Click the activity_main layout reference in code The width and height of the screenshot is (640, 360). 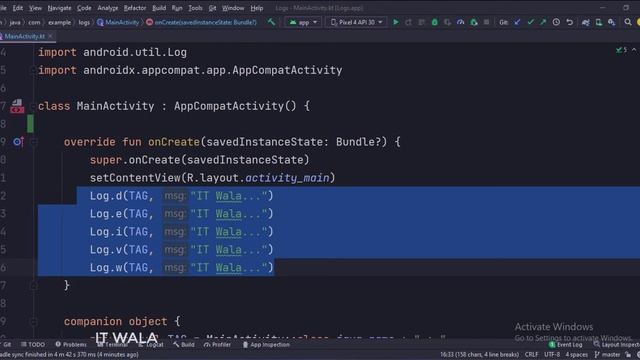287,178
